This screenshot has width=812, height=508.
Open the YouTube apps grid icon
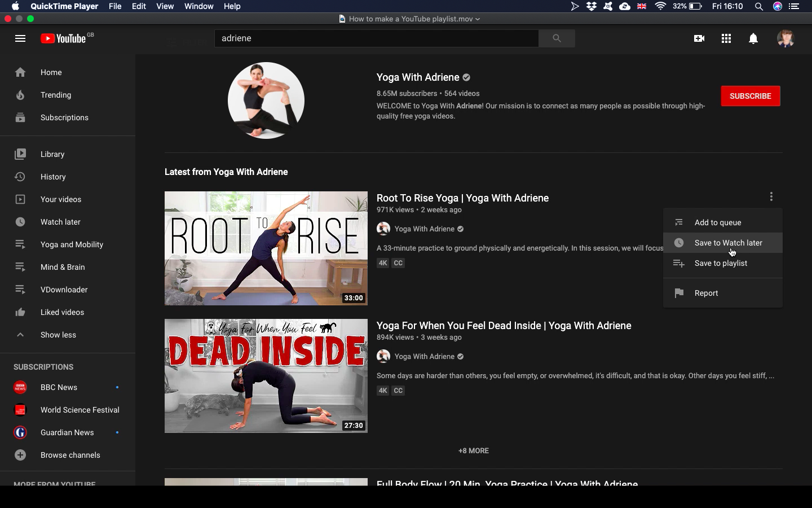(726, 38)
